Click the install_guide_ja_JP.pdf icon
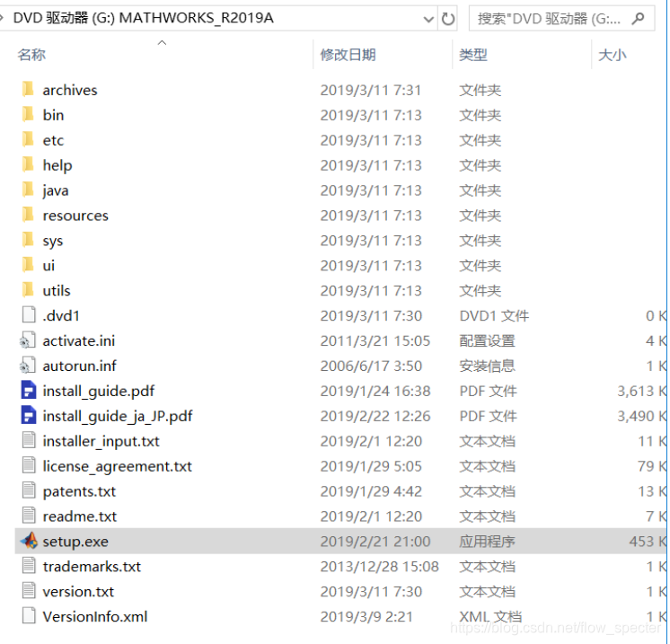The height and width of the screenshot is (644, 670). pyautogui.click(x=29, y=416)
